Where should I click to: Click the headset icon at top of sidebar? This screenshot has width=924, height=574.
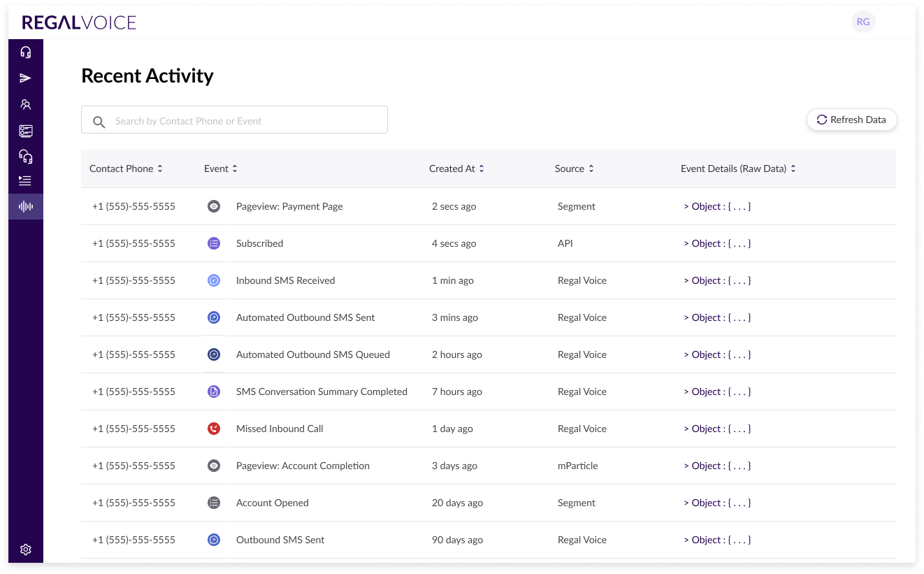[x=26, y=52]
